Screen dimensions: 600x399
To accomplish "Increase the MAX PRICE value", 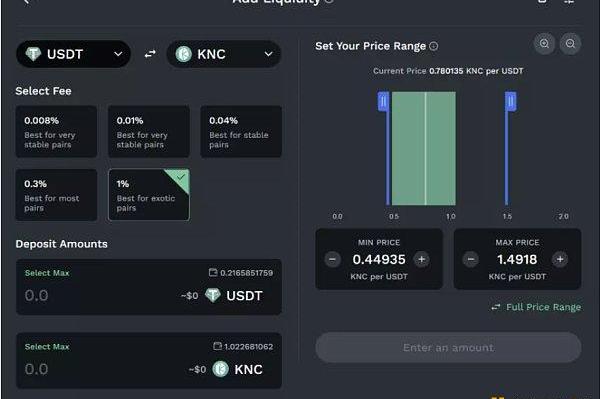I will click(x=560, y=259).
